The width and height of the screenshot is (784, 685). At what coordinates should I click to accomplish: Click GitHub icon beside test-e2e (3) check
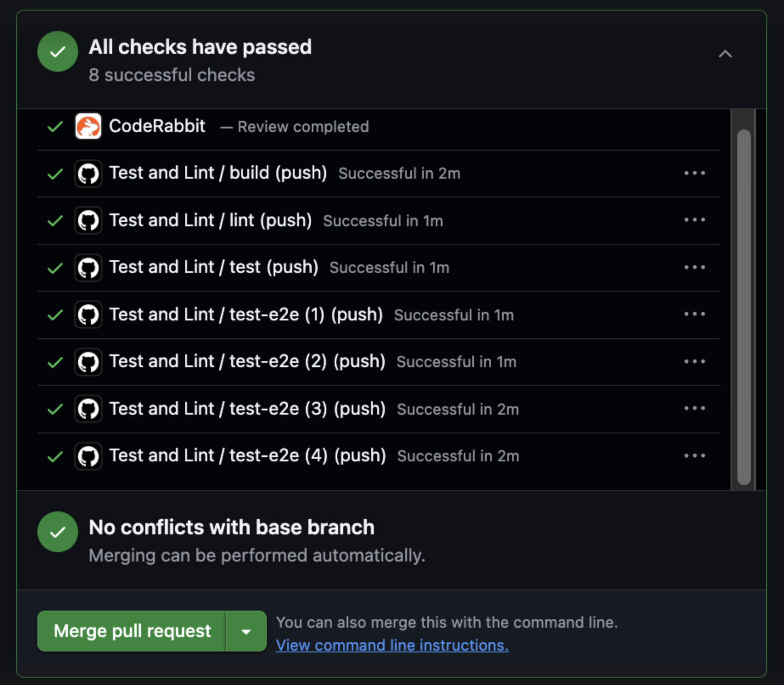click(88, 409)
